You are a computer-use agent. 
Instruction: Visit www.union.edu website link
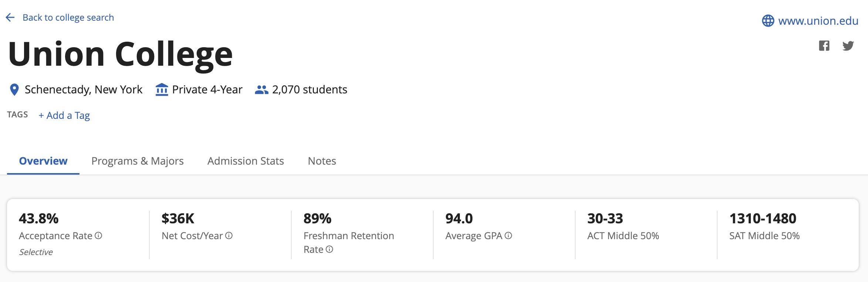(x=818, y=21)
